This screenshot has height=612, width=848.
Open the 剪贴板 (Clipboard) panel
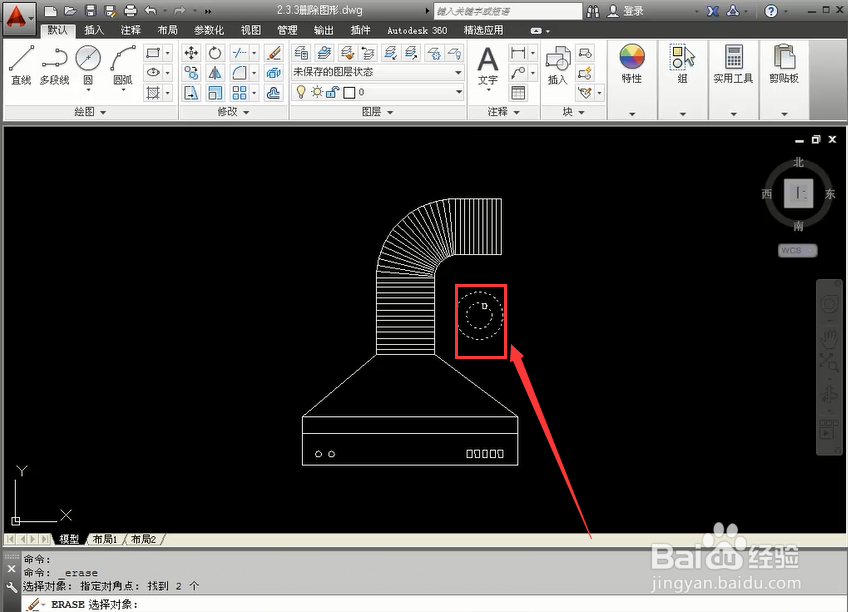[784, 64]
